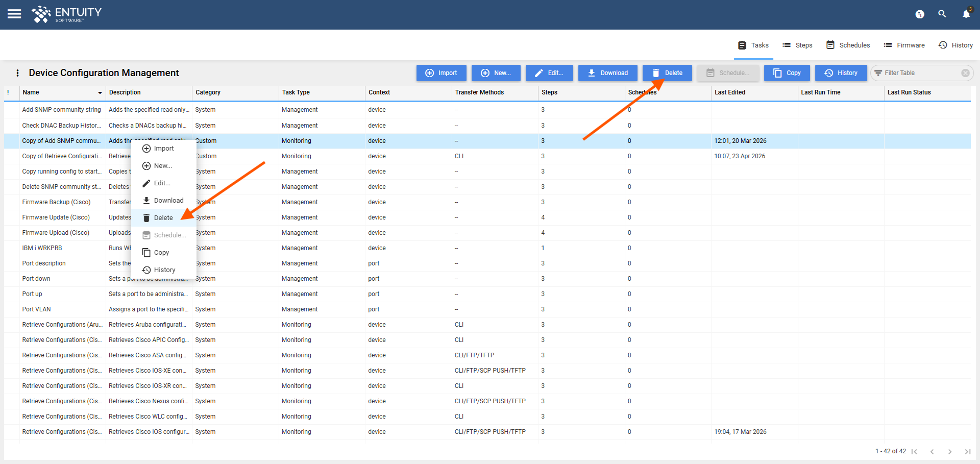
Task: Open the three-dot options menu beside title
Action: [18, 73]
